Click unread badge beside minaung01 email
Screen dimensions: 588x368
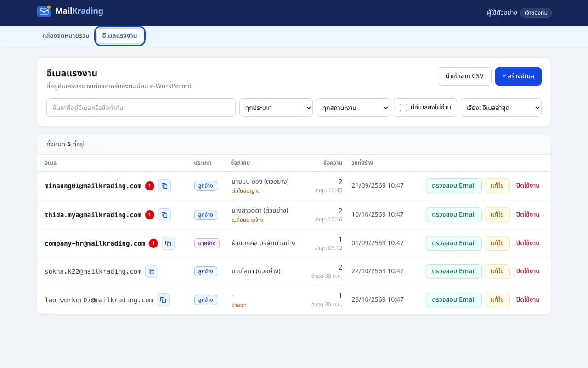click(x=150, y=186)
